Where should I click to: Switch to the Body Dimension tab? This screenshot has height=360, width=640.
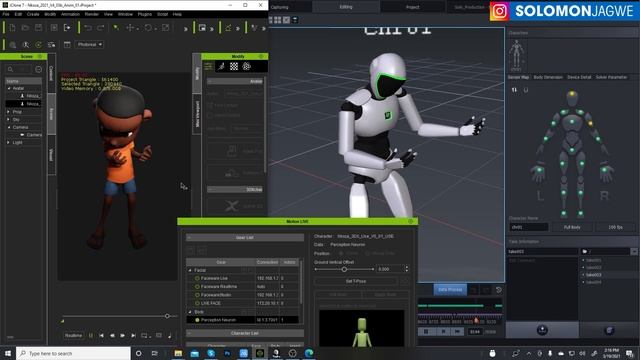tap(548, 77)
